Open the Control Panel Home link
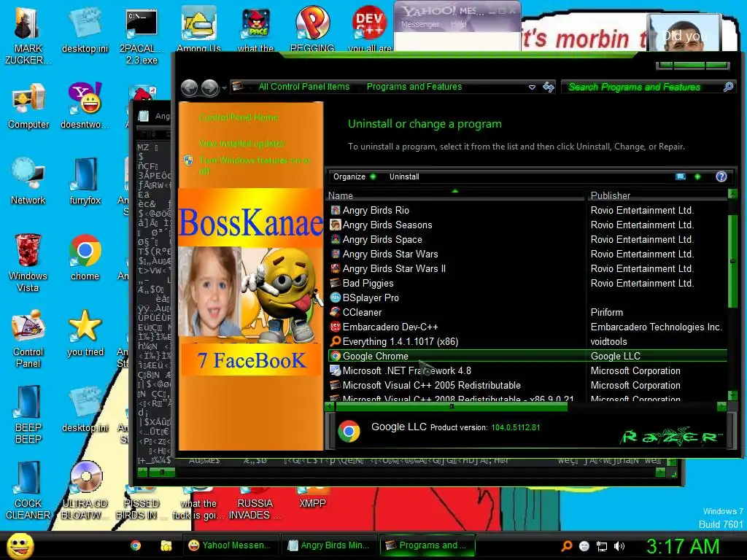 point(239,117)
